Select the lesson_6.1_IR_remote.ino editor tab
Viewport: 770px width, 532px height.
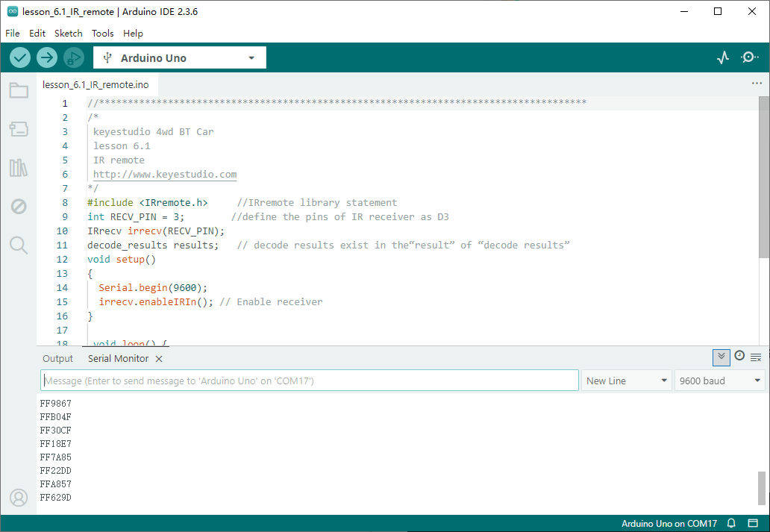pyautogui.click(x=96, y=84)
